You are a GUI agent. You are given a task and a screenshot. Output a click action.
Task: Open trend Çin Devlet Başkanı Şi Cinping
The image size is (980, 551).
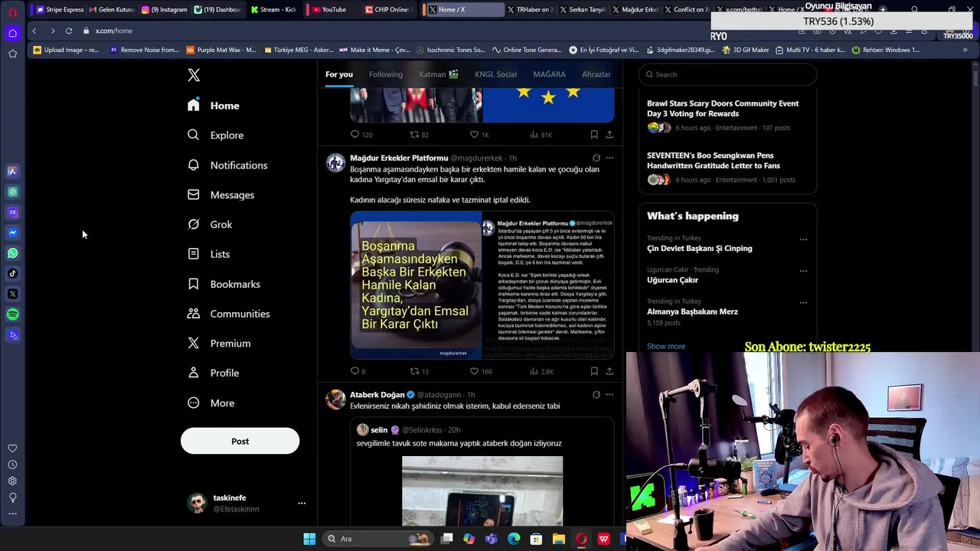[699, 248]
